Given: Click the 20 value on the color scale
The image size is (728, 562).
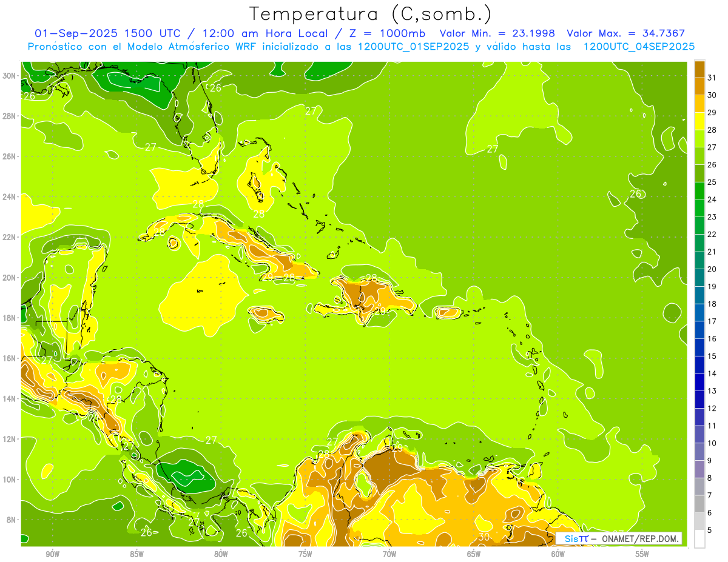Looking at the screenshot, I should pos(712,269).
